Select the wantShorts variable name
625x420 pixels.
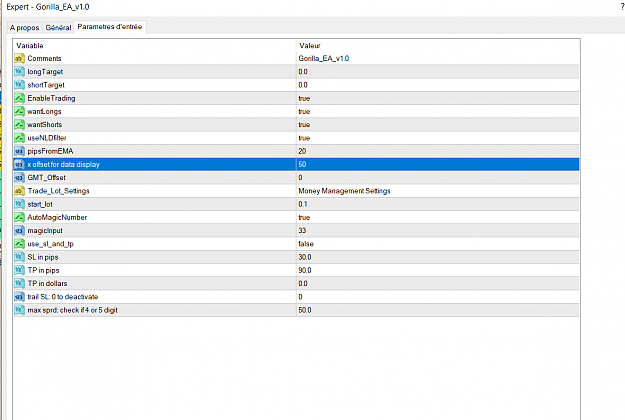tap(45, 125)
